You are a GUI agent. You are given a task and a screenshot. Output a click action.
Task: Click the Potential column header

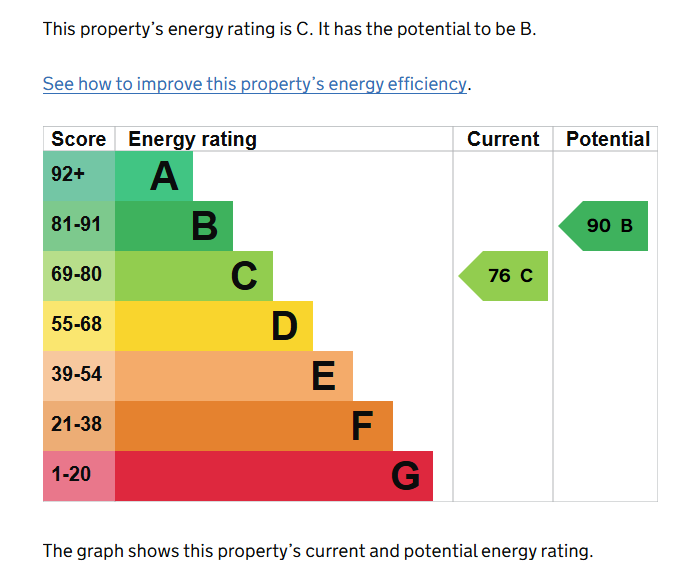pos(607,139)
